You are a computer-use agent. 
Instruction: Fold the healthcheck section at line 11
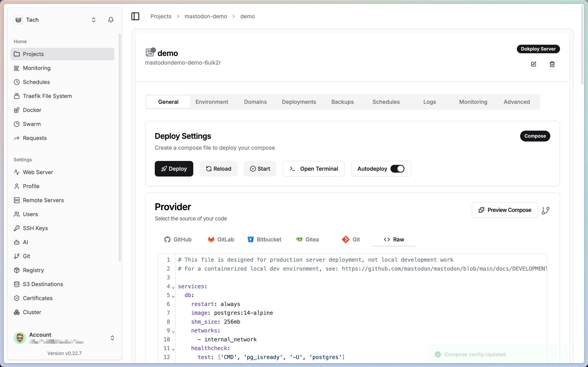tap(173, 350)
